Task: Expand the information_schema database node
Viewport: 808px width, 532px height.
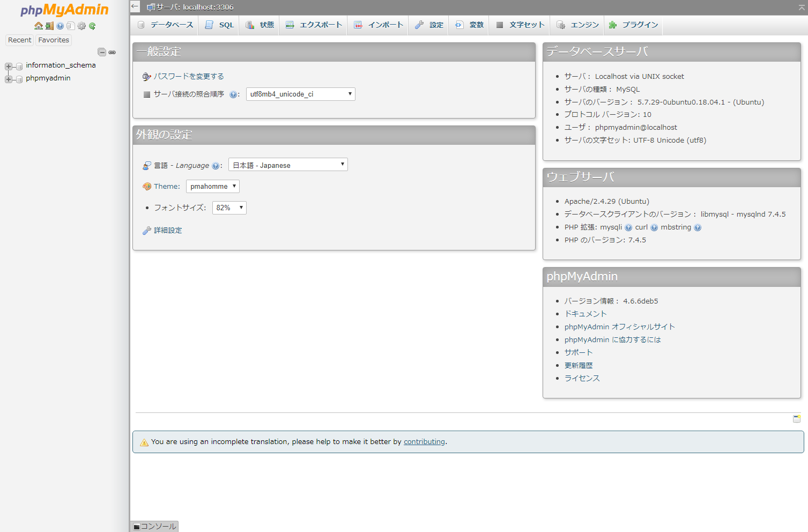Action: click(x=9, y=66)
